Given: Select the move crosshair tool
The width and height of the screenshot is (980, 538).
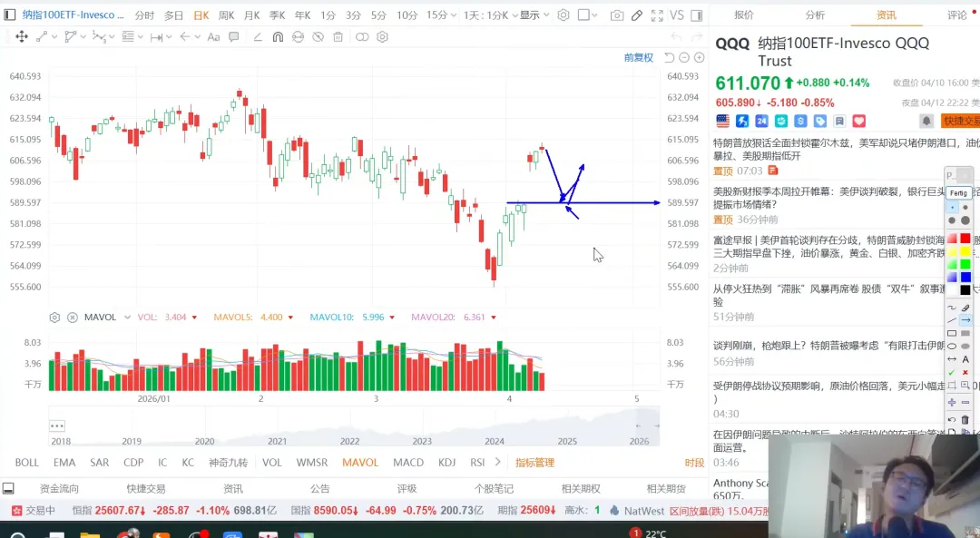Looking at the screenshot, I should coord(22,37).
